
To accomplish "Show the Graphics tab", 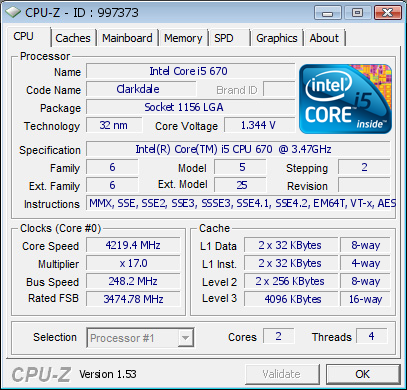I will 277,38.
